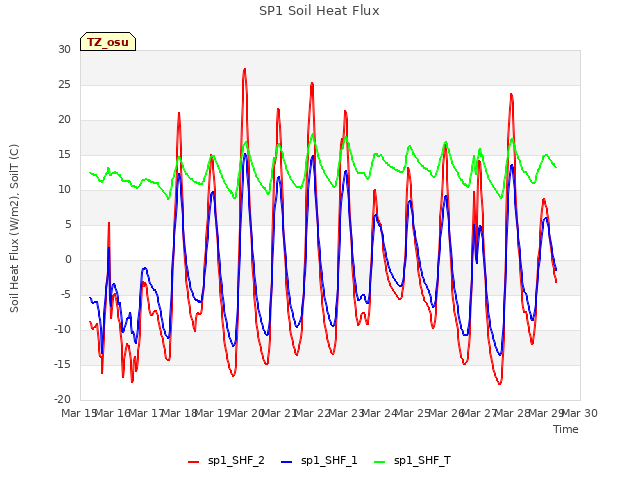Viewport: 640px width, 480px height.
Task: Click the red sp1_SHF_2 legend swatch
Action: coord(193,462)
